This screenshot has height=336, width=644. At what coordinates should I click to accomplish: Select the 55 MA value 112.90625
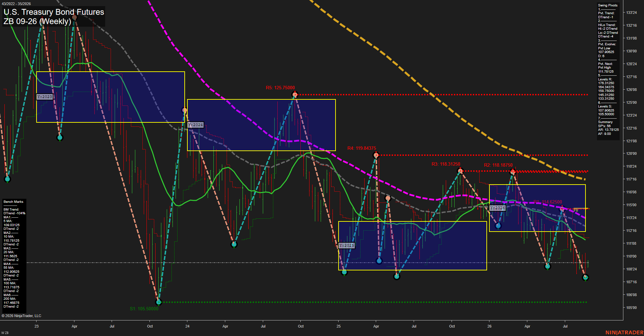tap(11, 271)
